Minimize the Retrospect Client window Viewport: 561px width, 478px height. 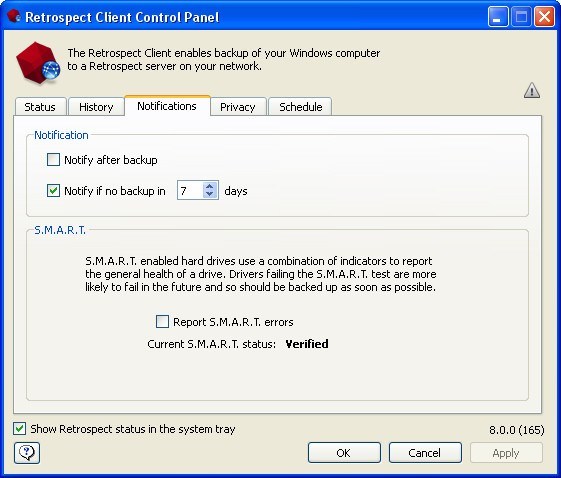point(498,16)
